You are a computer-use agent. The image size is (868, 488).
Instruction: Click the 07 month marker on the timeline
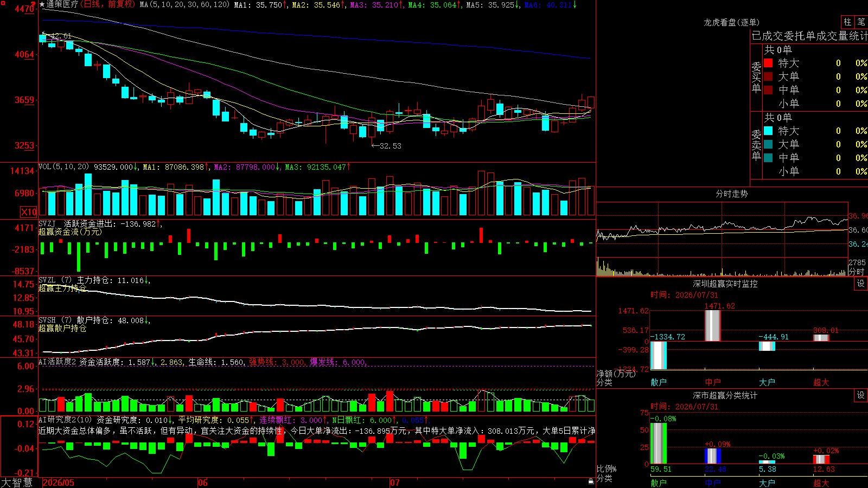click(395, 483)
